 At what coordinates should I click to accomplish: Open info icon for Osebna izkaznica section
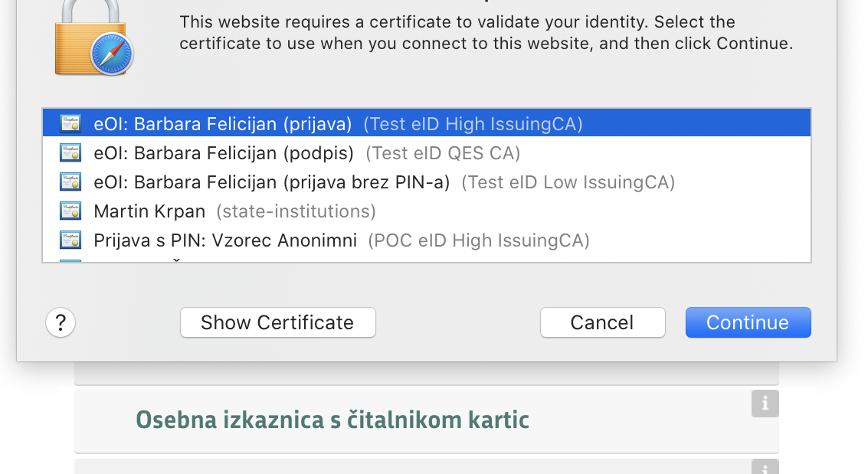[765, 404]
